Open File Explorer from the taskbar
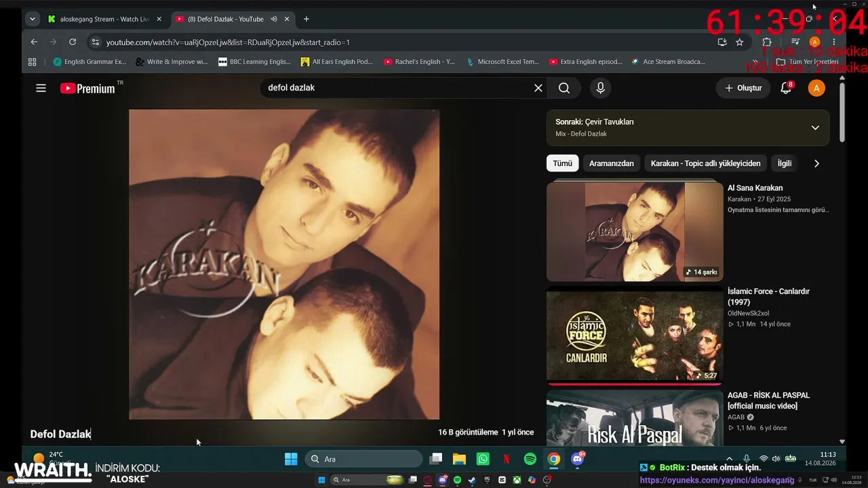The image size is (868, 488). tap(459, 460)
